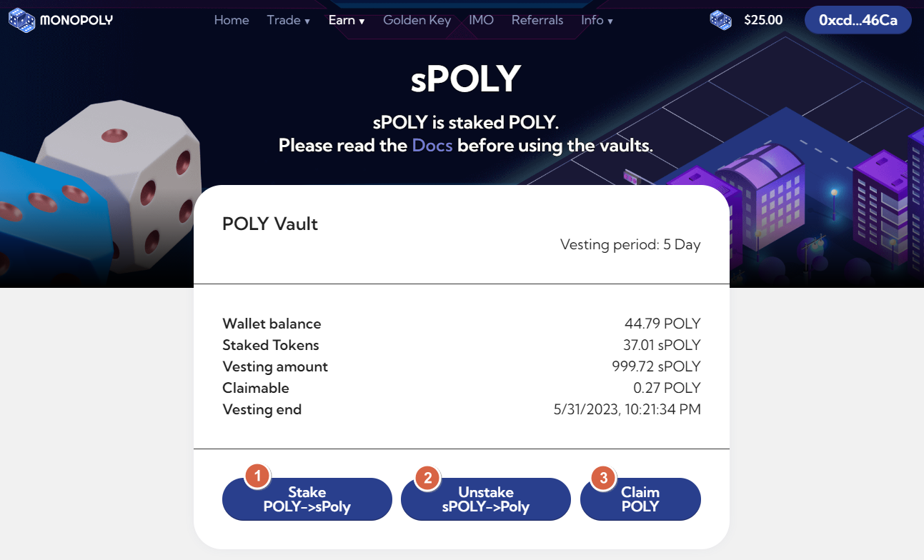Click the Monopoly dice logo icon
The width and height of the screenshot is (924, 560).
pyautogui.click(x=21, y=20)
